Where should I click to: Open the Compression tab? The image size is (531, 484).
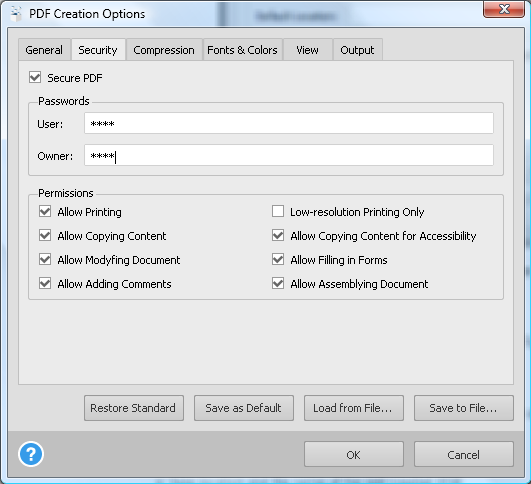(x=164, y=50)
